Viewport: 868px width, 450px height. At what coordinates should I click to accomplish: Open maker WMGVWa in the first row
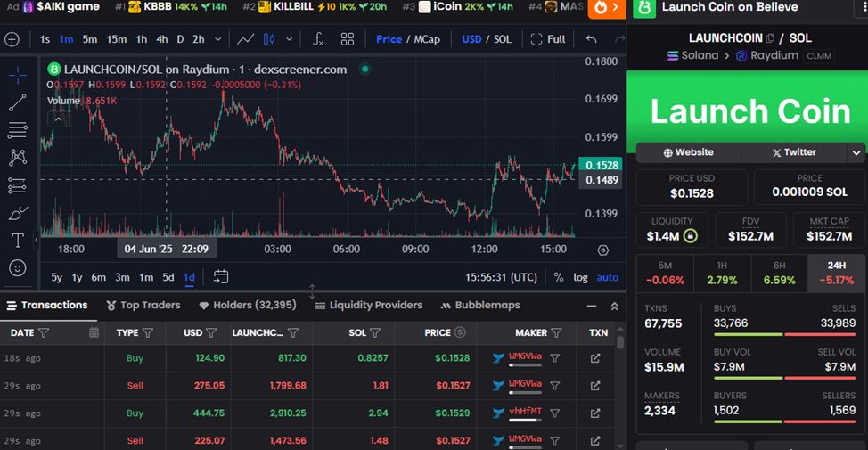point(525,356)
